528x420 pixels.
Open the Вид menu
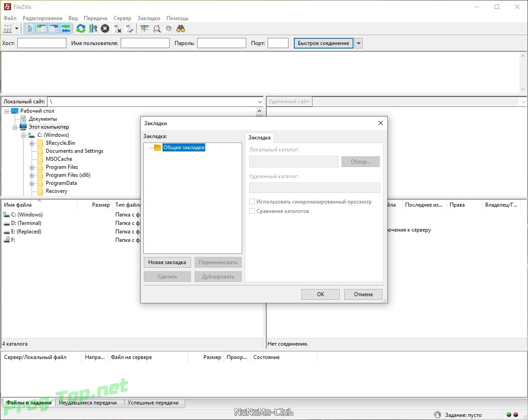(73, 18)
